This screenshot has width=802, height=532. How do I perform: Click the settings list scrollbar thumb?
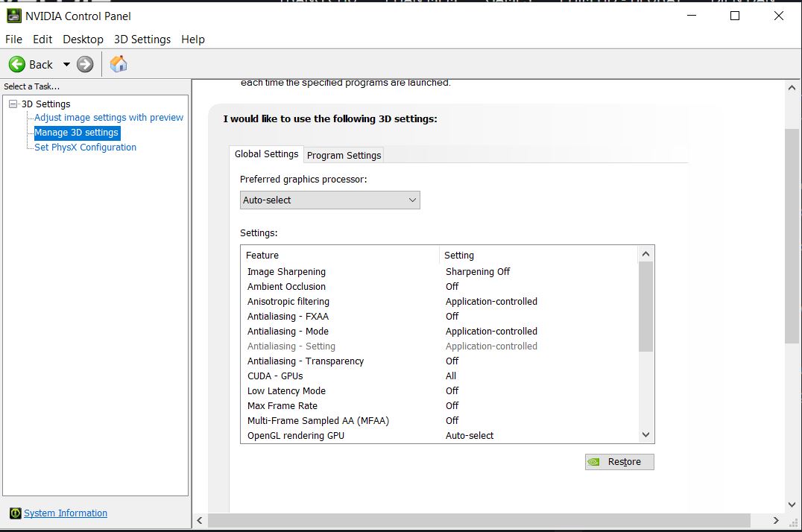(x=645, y=307)
